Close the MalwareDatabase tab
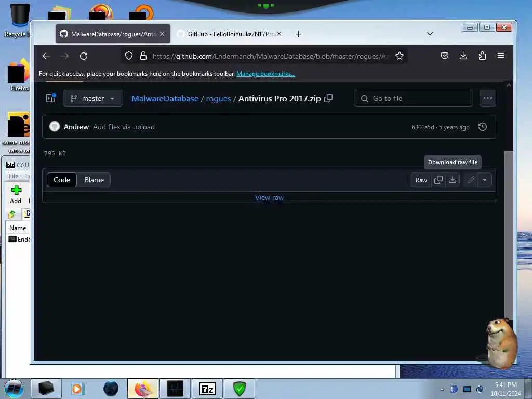Screen dimensions: 532x399 (162, 34)
